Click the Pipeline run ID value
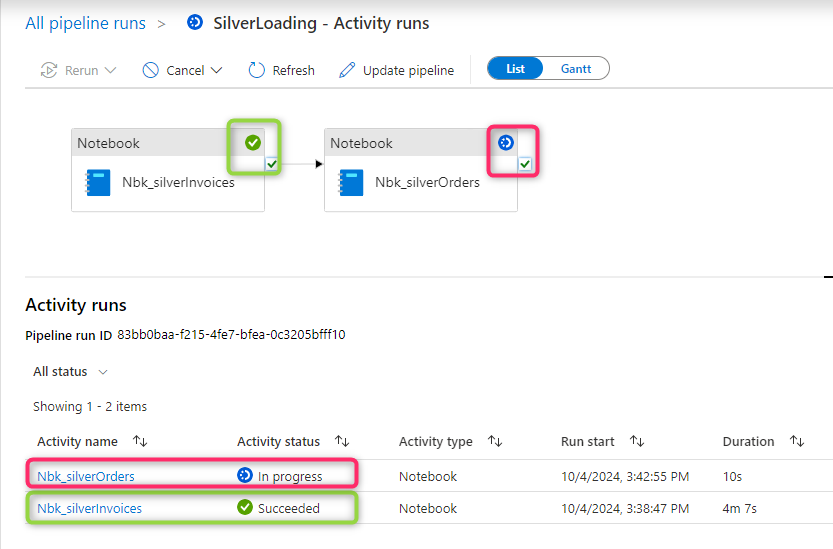This screenshot has width=833, height=549. pos(231,334)
